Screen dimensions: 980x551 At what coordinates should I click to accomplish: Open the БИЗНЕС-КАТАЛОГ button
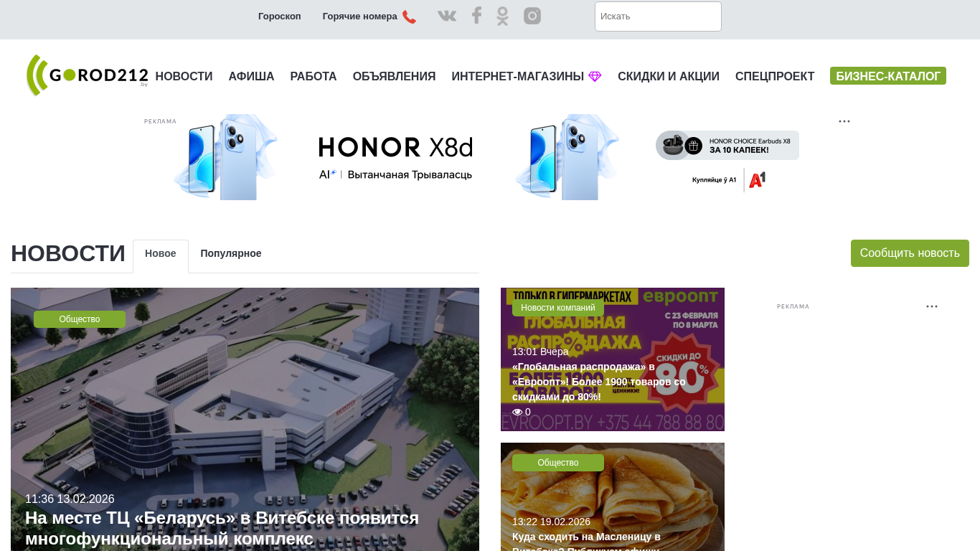888,76
